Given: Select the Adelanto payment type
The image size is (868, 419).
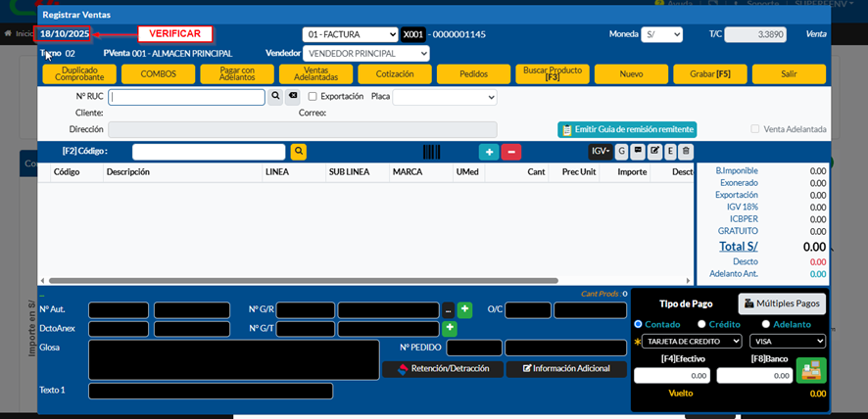Looking at the screenshot, I should click(x=766, y=324).
